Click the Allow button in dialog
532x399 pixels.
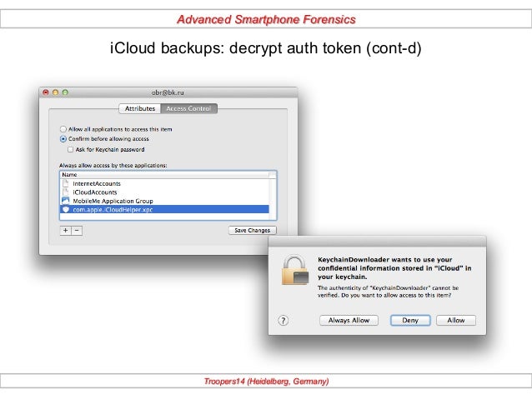coord(456,321)
